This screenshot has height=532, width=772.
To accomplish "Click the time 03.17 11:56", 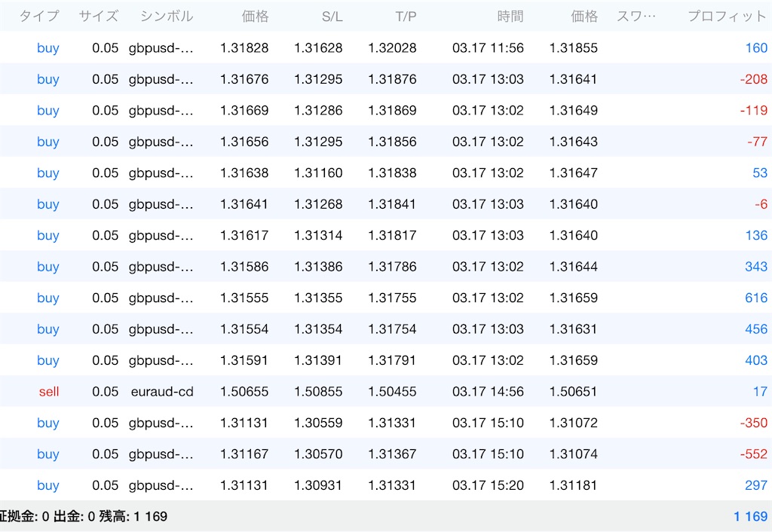I will [488, 47].
